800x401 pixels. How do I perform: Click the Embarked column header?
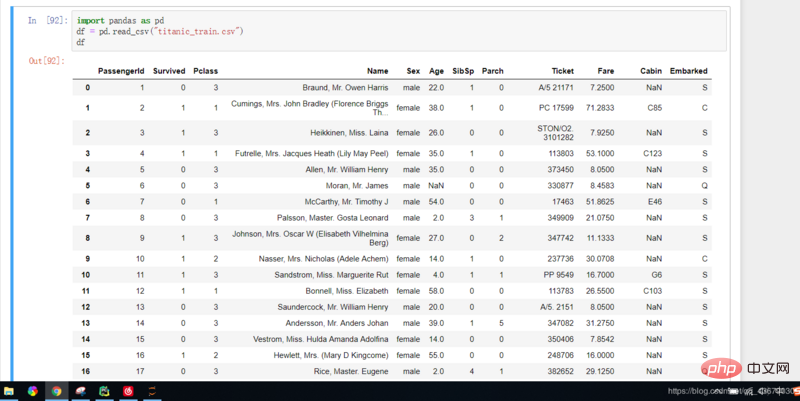tap(688, 71)
